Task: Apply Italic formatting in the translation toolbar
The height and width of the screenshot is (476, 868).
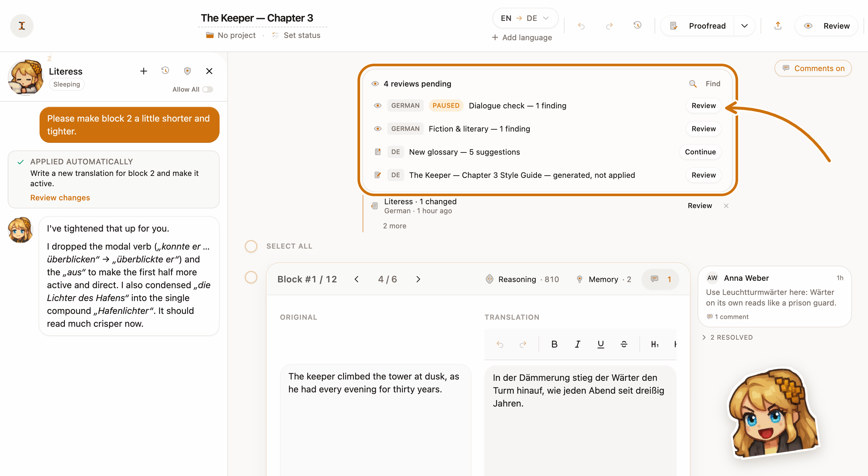Action: 578,344
